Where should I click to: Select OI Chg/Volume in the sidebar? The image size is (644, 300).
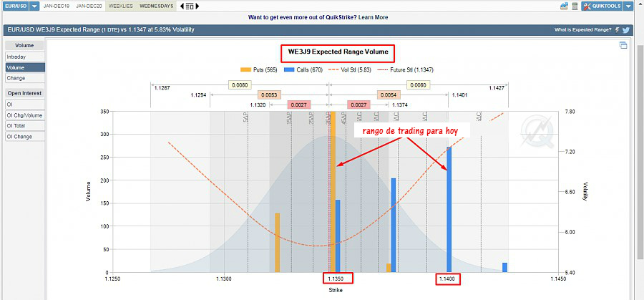pyautogui.click(x=24, y=115)
